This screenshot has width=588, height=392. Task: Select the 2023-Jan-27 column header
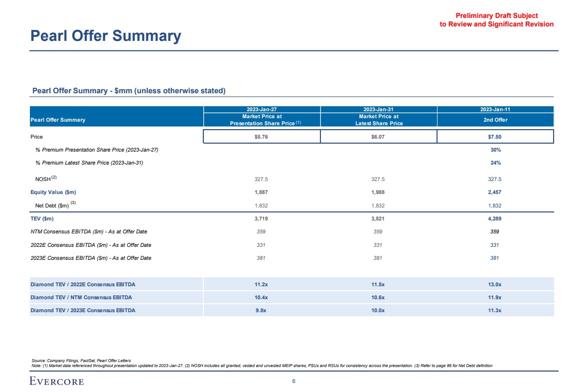click(262, 109)
